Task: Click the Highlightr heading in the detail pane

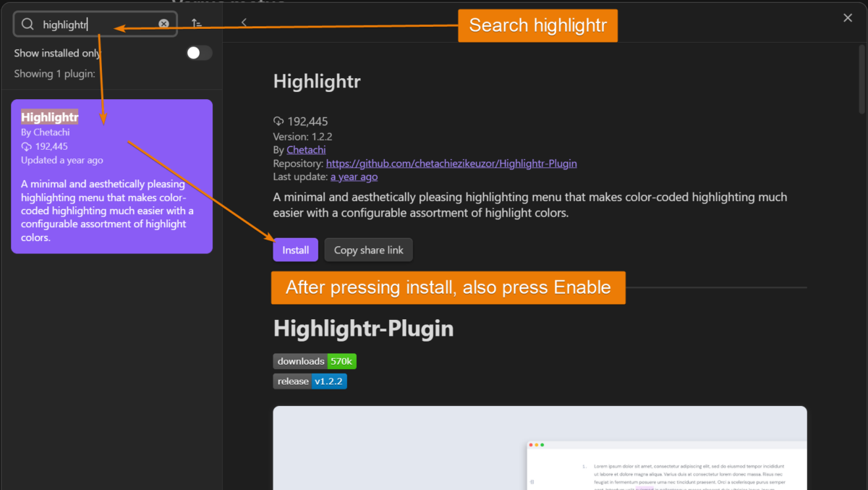Action: [317, 81]
